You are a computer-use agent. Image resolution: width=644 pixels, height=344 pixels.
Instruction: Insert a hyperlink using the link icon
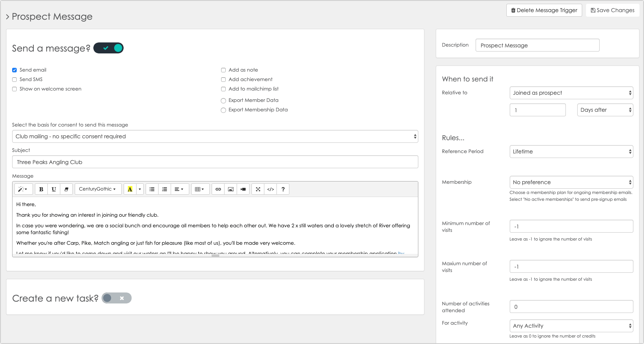(218, 189)
